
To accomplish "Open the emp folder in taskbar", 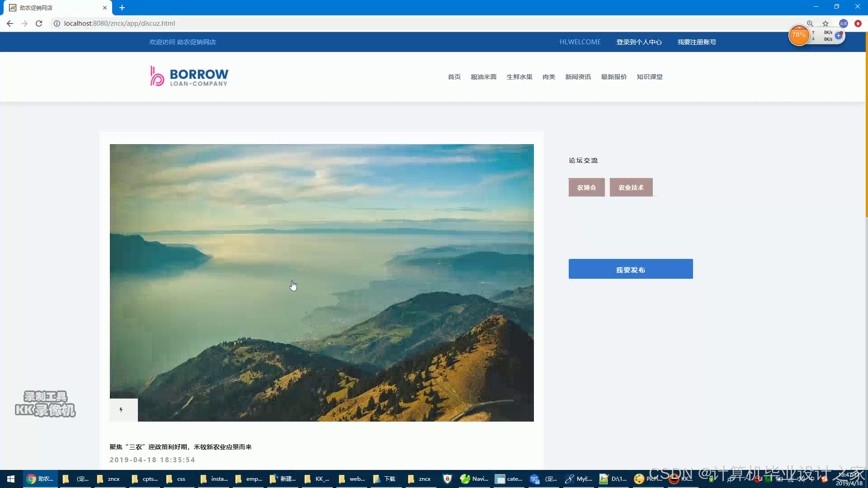I will (249, 479).
